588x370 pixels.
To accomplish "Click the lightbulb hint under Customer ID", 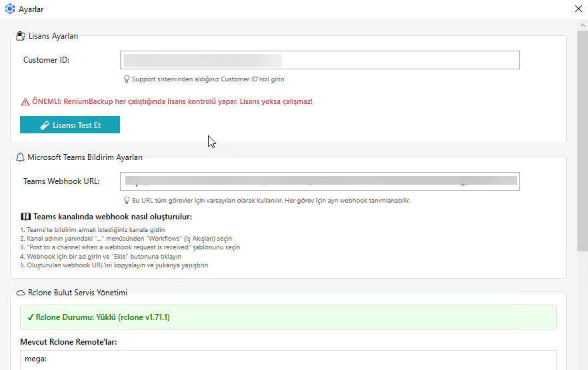I will click(127, 79).
